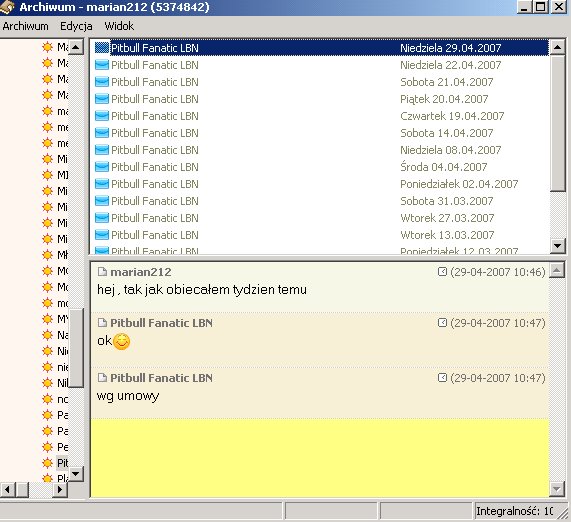
Task: Click the sun status icon beside Nil contact
Action: [x=47, y=383]
